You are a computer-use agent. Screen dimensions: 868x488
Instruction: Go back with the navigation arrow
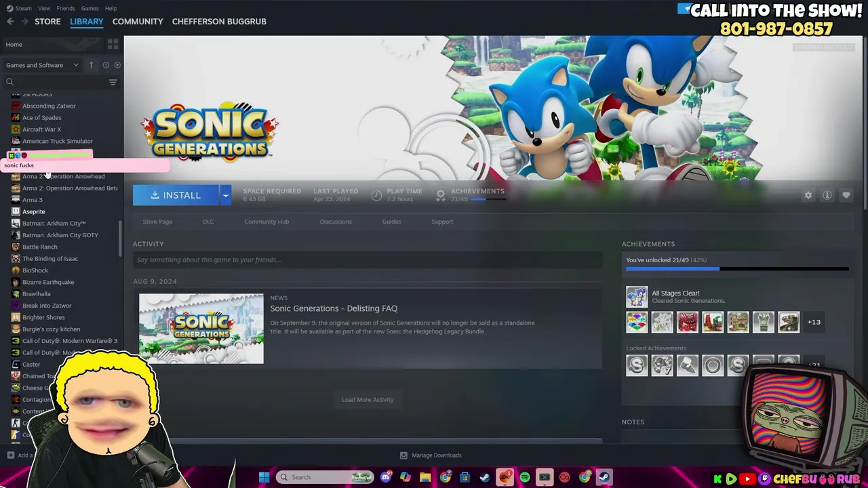point(10,22)
